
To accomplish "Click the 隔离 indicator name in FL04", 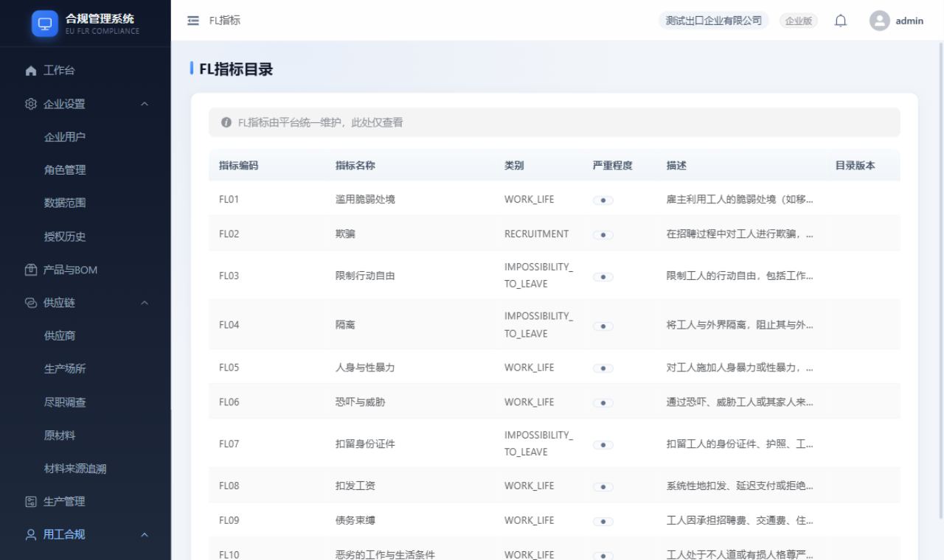I will (x=345, y=325).
